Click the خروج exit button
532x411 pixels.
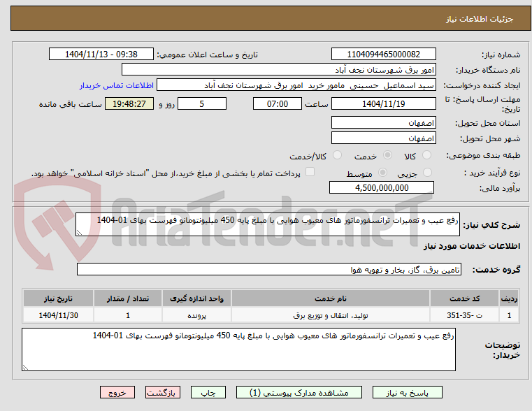point(117,392)
